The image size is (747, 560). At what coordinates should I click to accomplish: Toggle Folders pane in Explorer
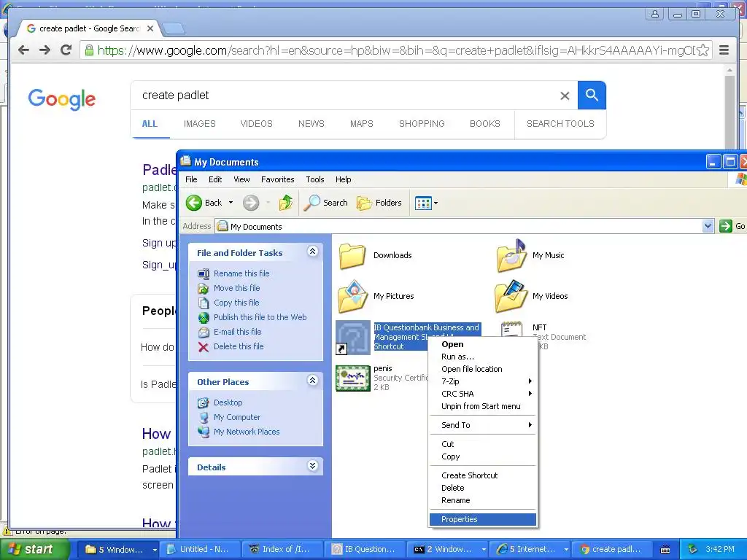point(379,203)
